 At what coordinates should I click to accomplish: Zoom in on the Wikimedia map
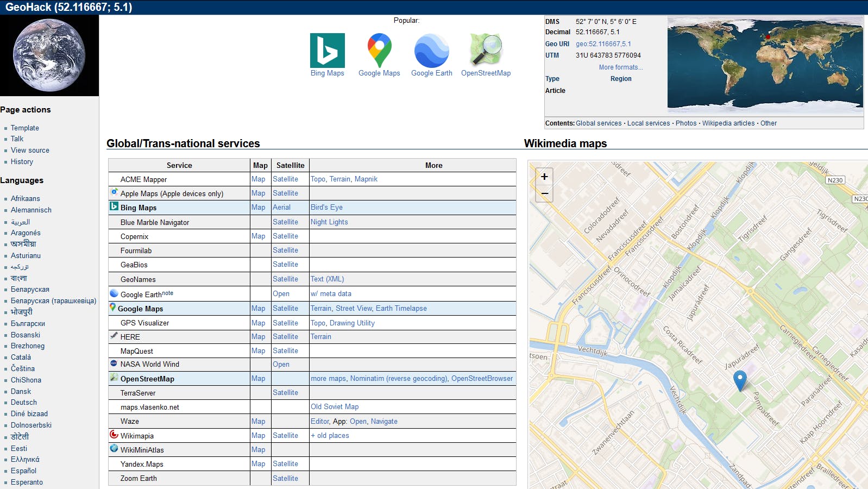pyautogui.click(x=544, y=177)
